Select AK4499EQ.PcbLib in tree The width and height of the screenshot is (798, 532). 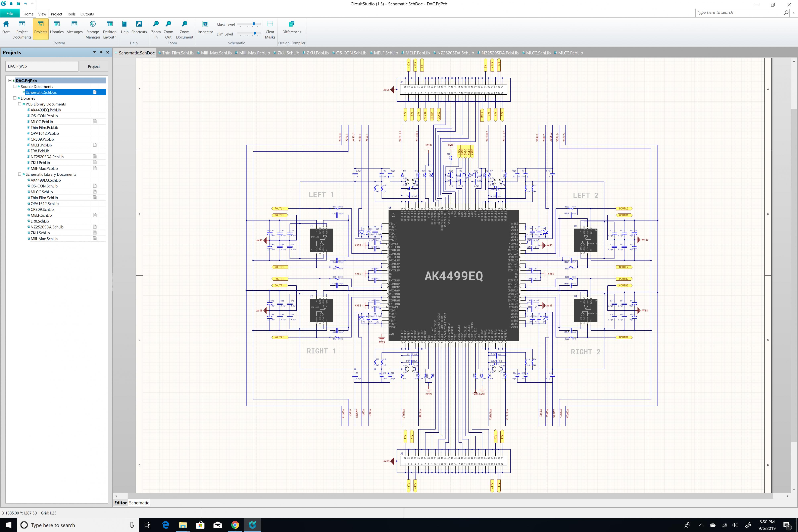pyautogui.click(x=46, y=110)
